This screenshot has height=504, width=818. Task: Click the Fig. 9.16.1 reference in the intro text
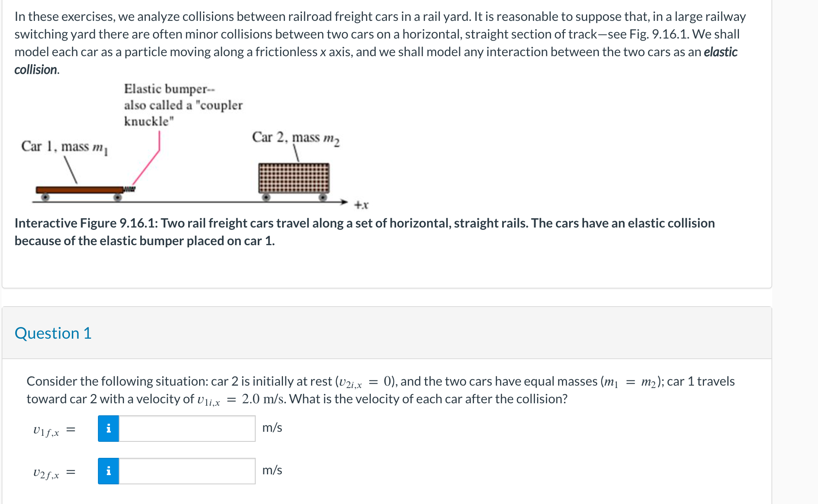tap(659, 34)
